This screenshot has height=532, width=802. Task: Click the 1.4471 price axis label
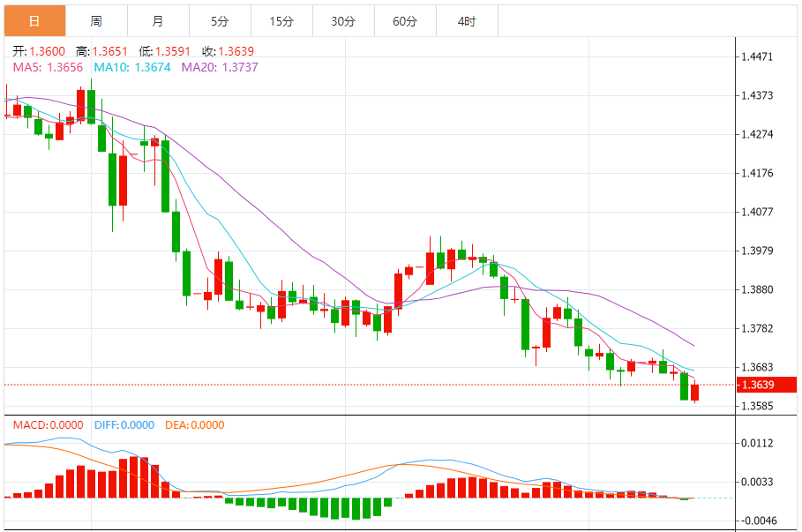(x=757, y=56)
